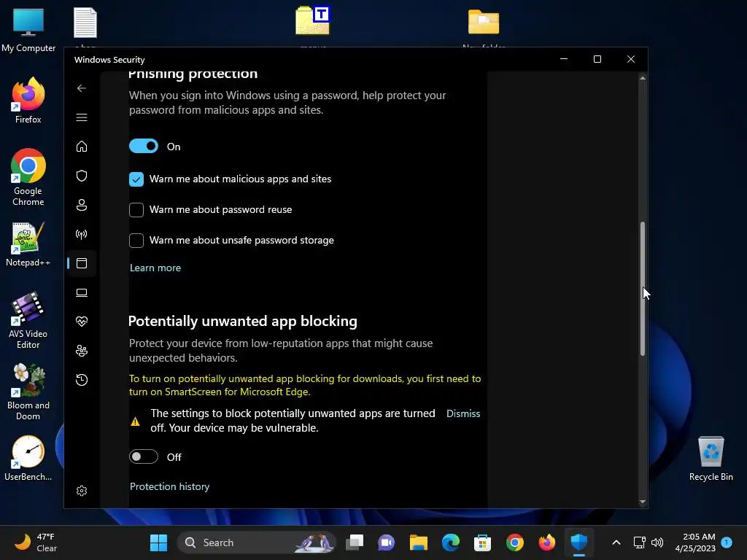The height and width of the screenshot is (560, 747).
Task: Select Notepad++ desktop shortcut
Action: [x=28, y=244]
